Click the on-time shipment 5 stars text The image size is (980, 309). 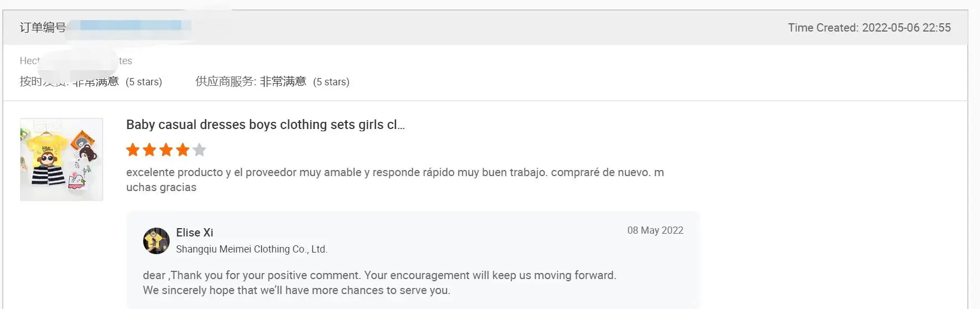[144, 82]
